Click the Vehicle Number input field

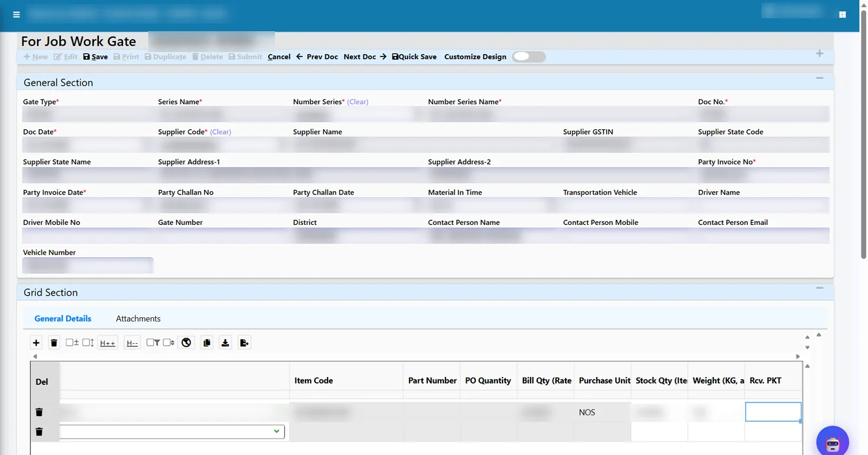pos(88,265)
